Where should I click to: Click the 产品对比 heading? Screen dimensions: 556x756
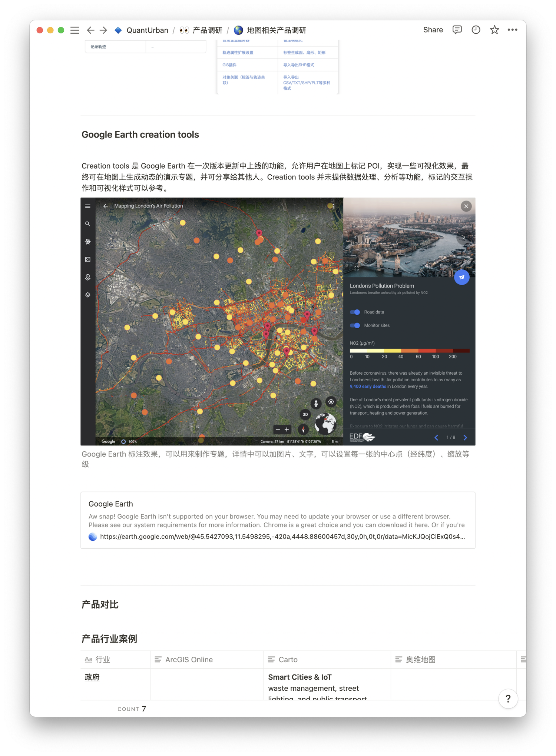(100, 604)
